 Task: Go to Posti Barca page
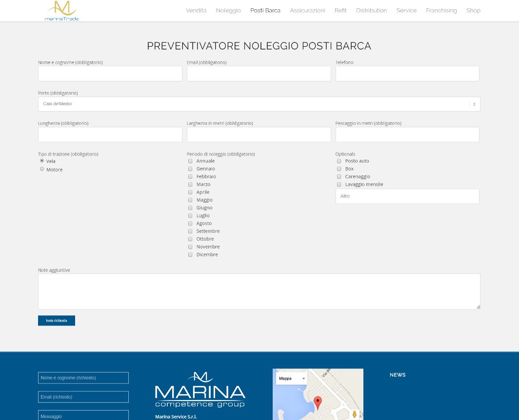coord(265,11)
